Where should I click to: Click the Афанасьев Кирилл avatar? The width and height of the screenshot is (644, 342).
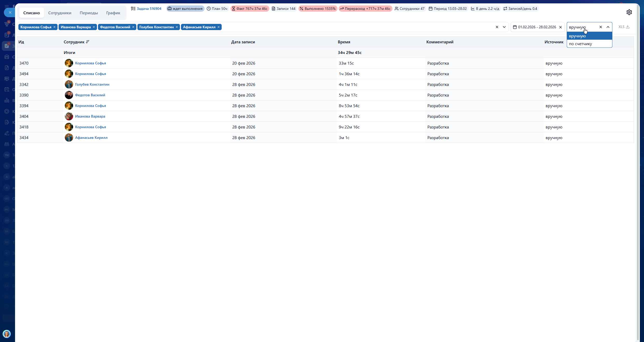coord(69,138)
